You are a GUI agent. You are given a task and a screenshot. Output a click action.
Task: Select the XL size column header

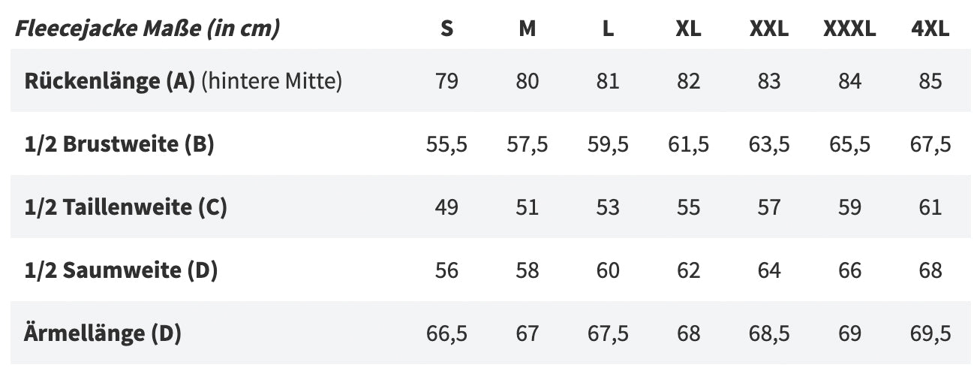click(688, 29)
